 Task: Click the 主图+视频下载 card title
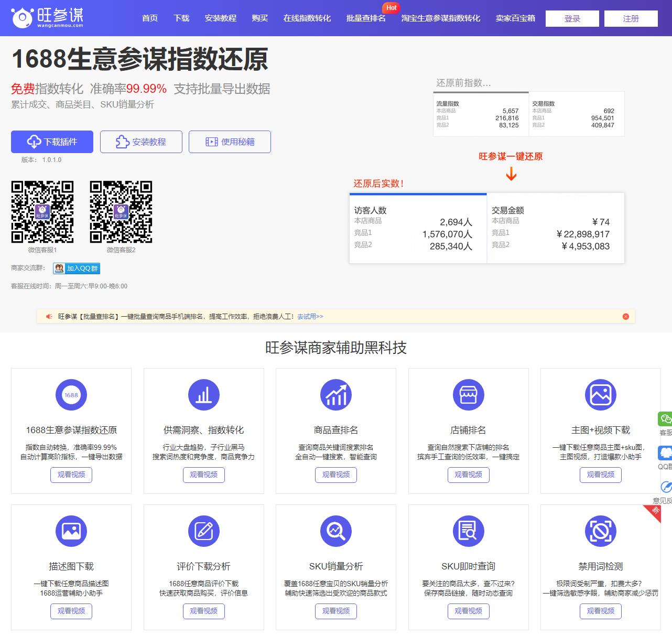pyautogui.click(x=601, y=430)
